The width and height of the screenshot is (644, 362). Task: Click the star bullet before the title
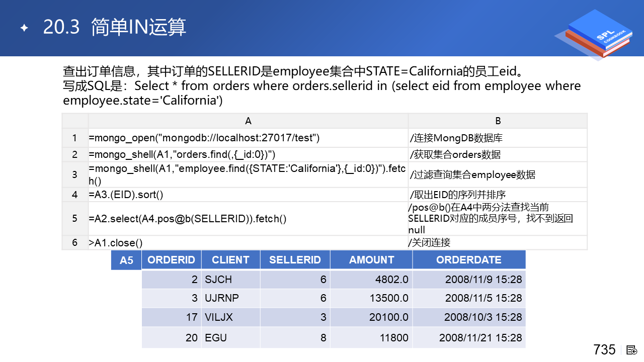coord(24,28)
